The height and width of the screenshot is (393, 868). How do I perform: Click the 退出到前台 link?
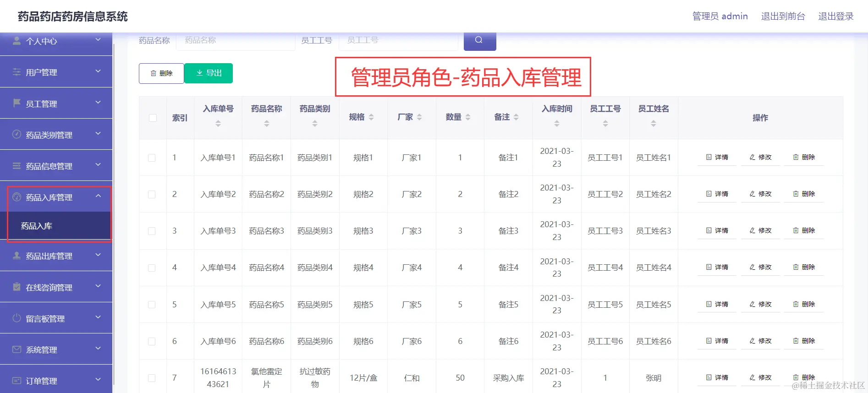pos(783,16)
